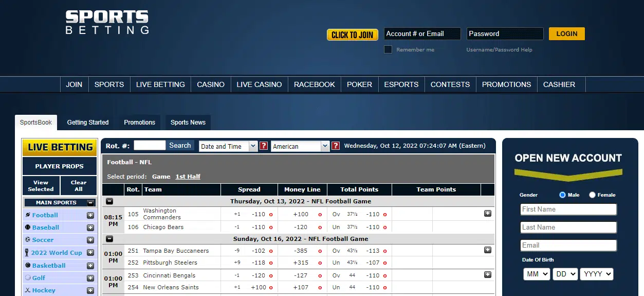Click the 2022 World Cup trophy icon
The width and height of the screenshot is (644, 296).
coord(28,253)
